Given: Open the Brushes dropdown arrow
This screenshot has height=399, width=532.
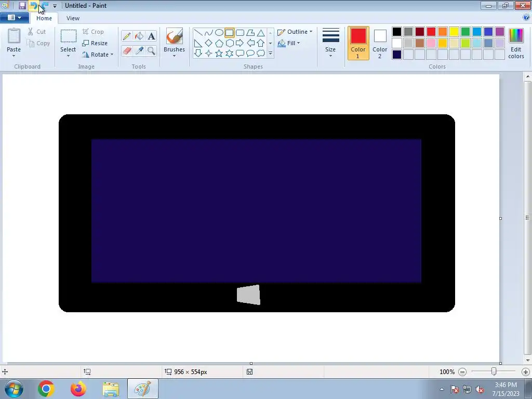Looking at the screenshot, I should tap(174, 56).
